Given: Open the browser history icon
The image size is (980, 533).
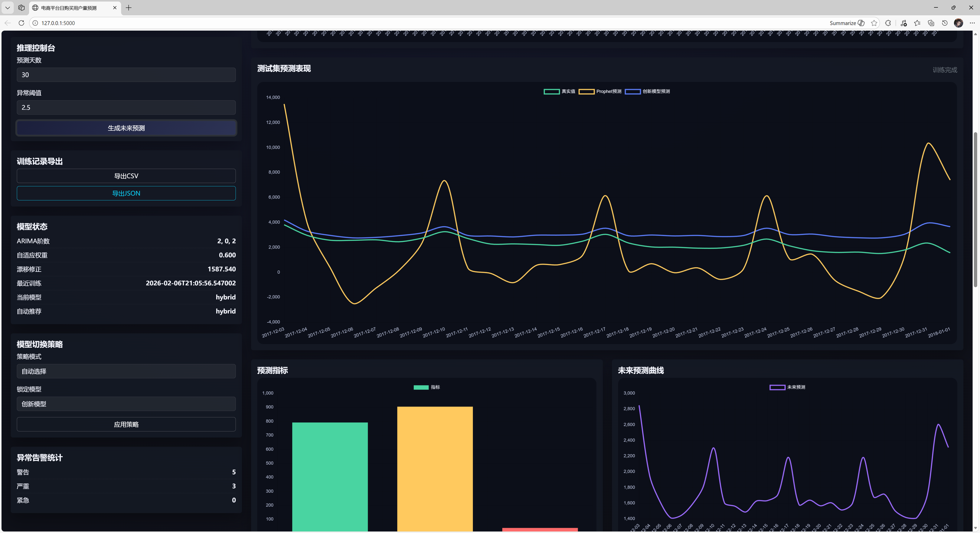Looking at the screenshot, I should click(x=945, y=23).
